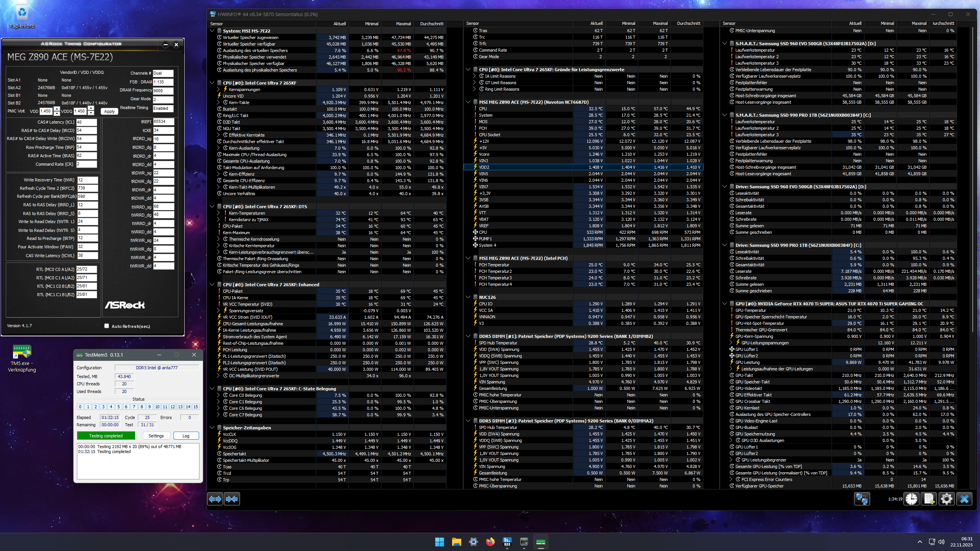Enable the Auto Refresh checkbox
The image size is (980, 551).
(x=107, y=326)
